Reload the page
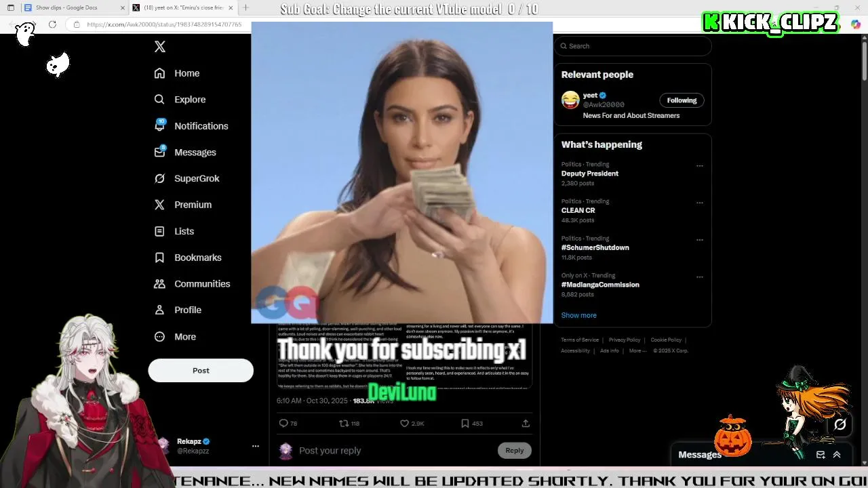The image size is (868, 488). tap(52, 24)
